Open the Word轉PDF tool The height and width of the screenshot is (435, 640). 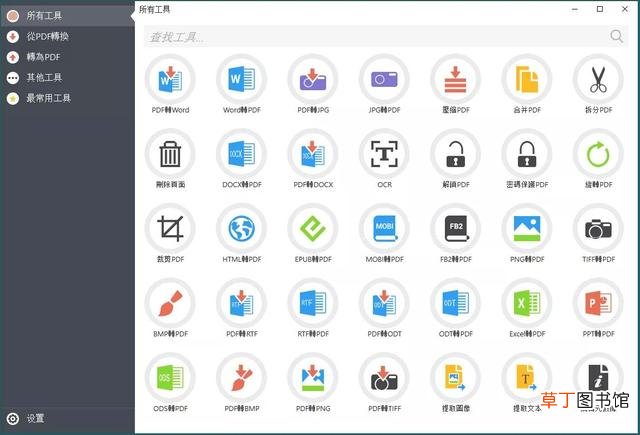pos(242,80)
